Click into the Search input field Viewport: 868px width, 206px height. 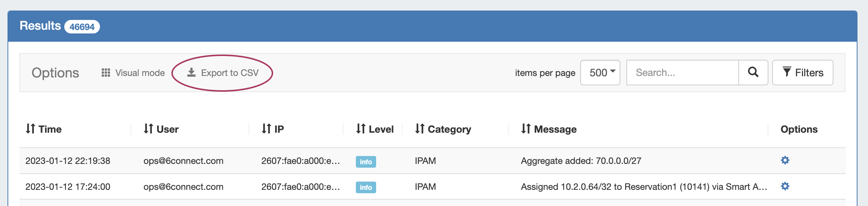click(682, 73)
